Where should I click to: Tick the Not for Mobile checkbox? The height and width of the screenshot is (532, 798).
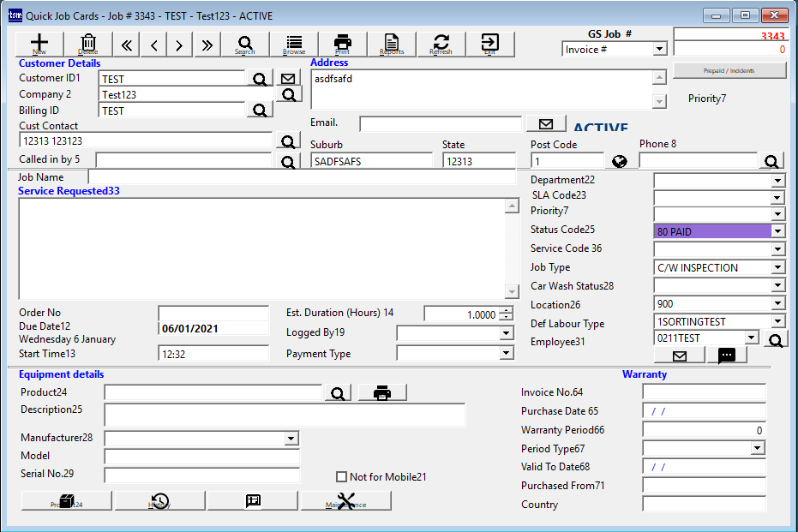pos(342,477)
